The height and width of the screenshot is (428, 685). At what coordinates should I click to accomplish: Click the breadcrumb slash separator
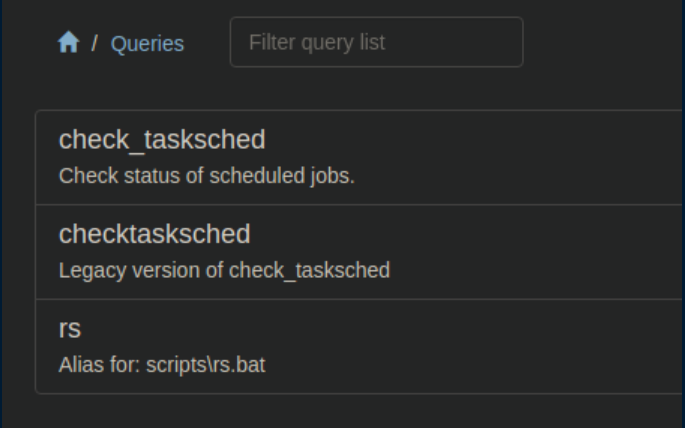tap(94, 44)
